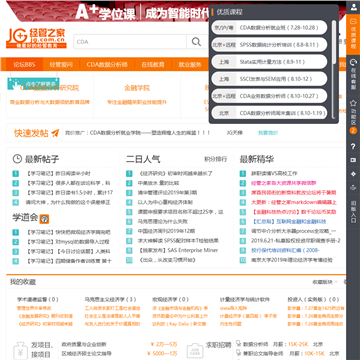Open blue post 投行保代培训资料汇编
Viewport: 360px width, 360px height.
(x=285, y=250)
